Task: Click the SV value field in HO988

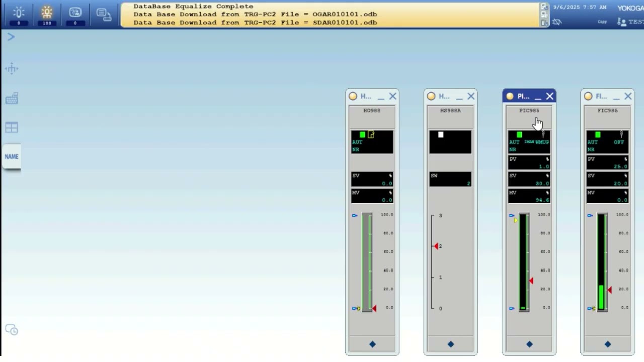Action: pos(372,179)
